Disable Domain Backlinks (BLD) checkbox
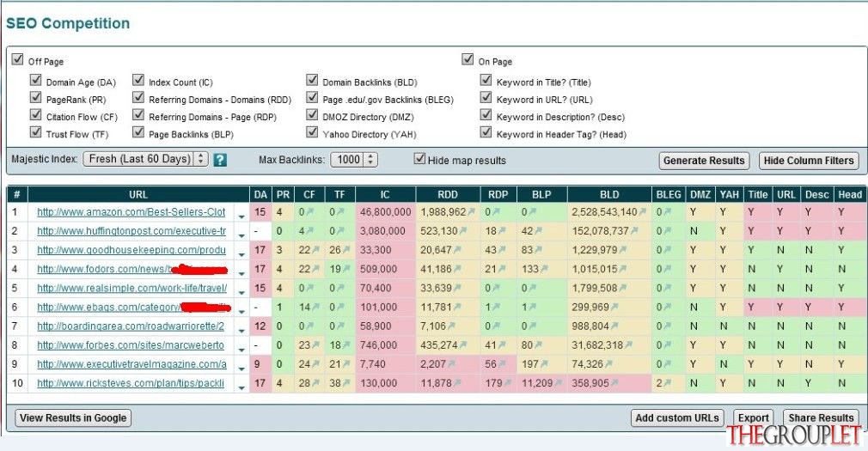Image resolution: width=868 pixels, height=451 pixels. click(312, 80)
